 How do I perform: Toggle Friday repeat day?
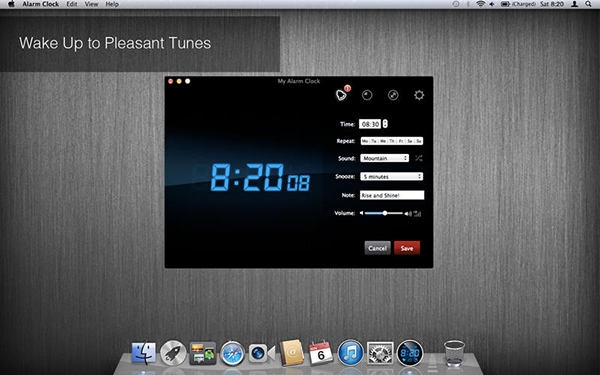(401, 141)
